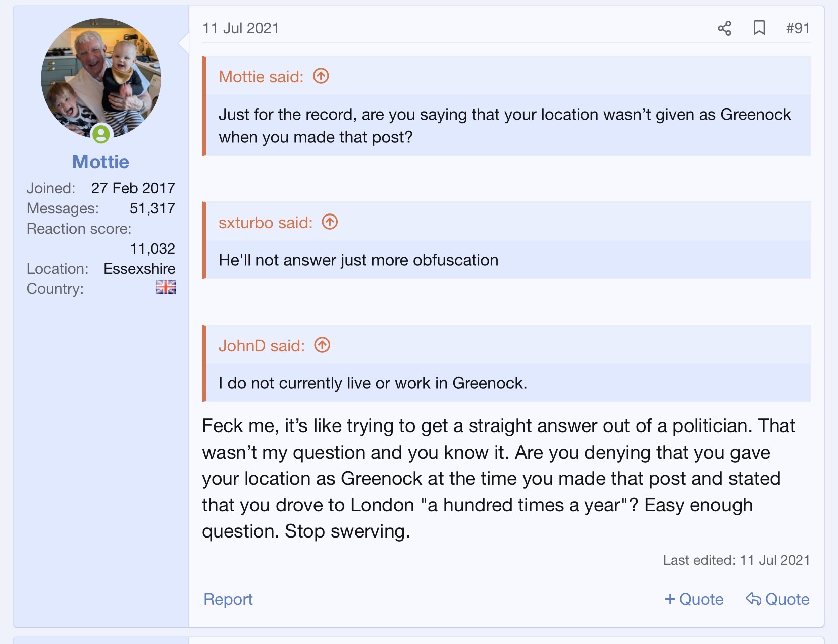Click the 11 Jul 2021 post date
Screen dimensions: 838x644
coord(241,28)
